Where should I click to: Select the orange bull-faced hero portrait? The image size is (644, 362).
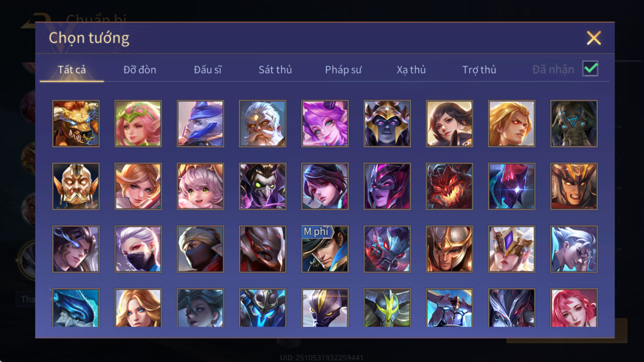[76, 123]
